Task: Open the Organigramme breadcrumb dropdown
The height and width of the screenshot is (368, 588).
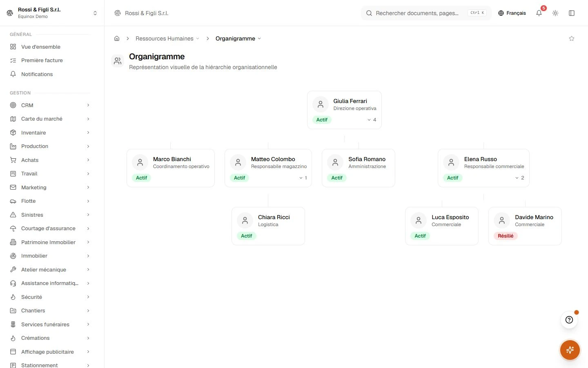Action: 238,38
